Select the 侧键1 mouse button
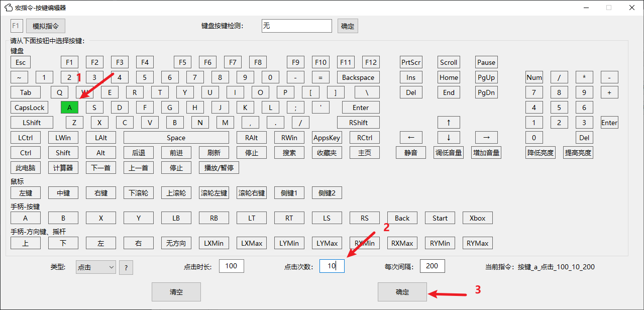This screenshot has height=310, width=644. [289, 193]
